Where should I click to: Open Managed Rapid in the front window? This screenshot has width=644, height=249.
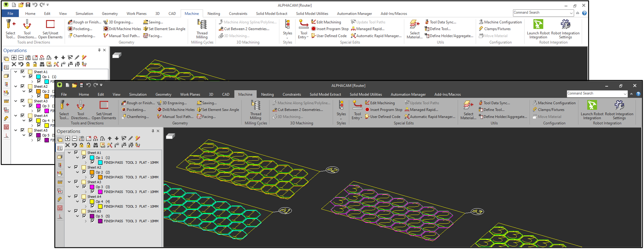(x=421, y=110)
